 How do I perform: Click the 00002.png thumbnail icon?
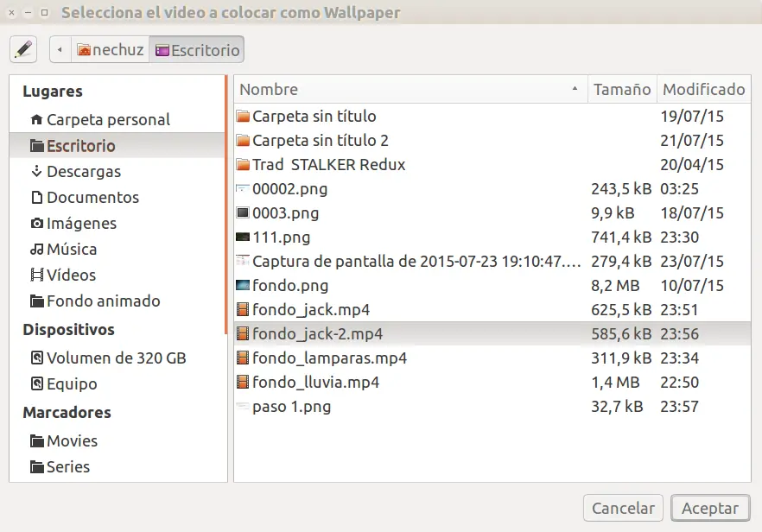tap(243, 187)
